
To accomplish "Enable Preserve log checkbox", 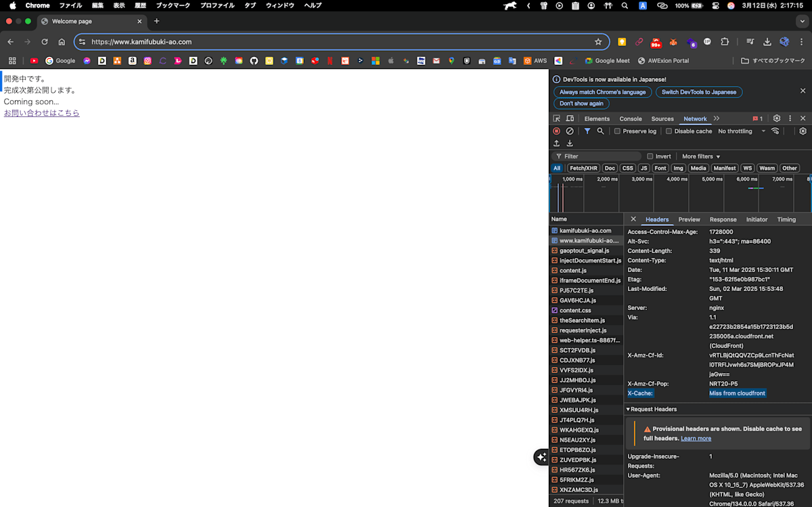I will (x=617, y=131).
